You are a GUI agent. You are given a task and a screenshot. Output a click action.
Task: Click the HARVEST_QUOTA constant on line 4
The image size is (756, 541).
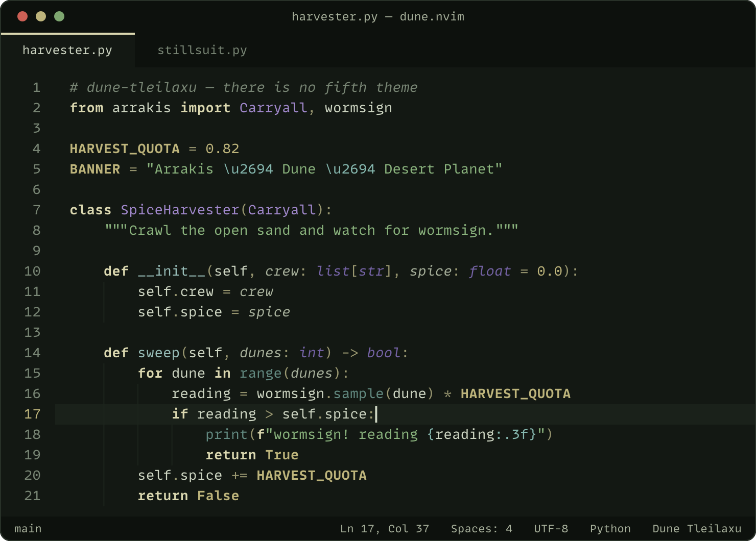click(125, 149)
